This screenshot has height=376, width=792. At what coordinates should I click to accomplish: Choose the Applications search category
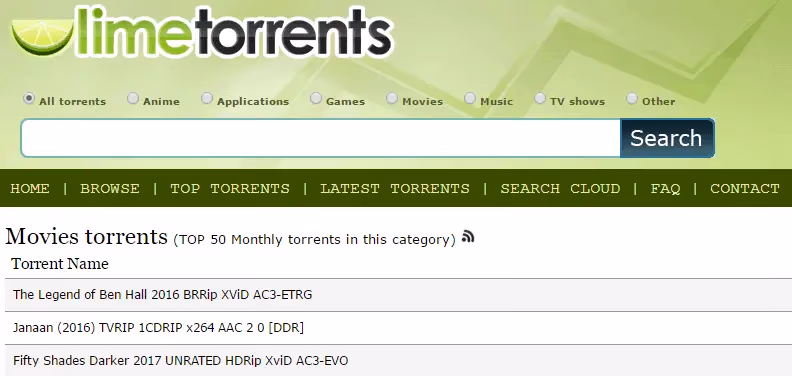(207, 98)
